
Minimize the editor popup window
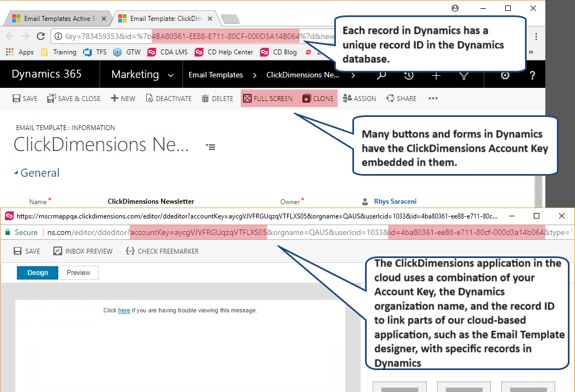pyautogui.click(x=512, y=216)
